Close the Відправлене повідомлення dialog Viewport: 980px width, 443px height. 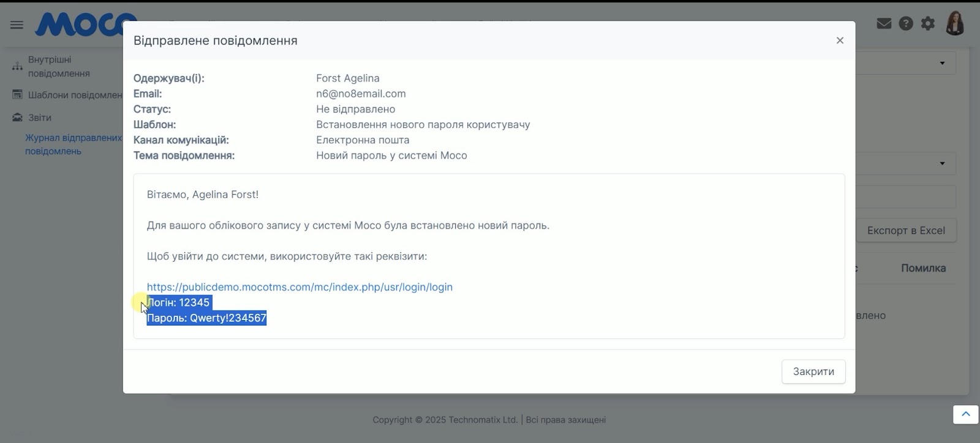[840, 40]
